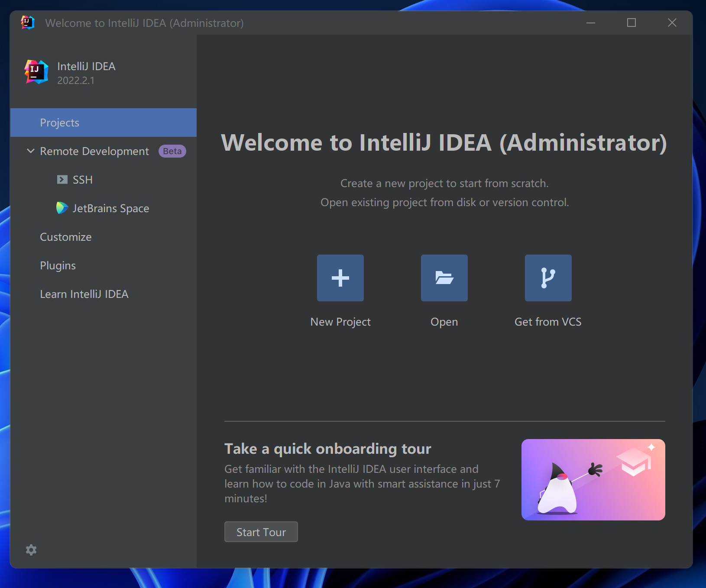Screen dimensions: 706x588
Task: Open the Remote Development section
Action: [104, 151]
